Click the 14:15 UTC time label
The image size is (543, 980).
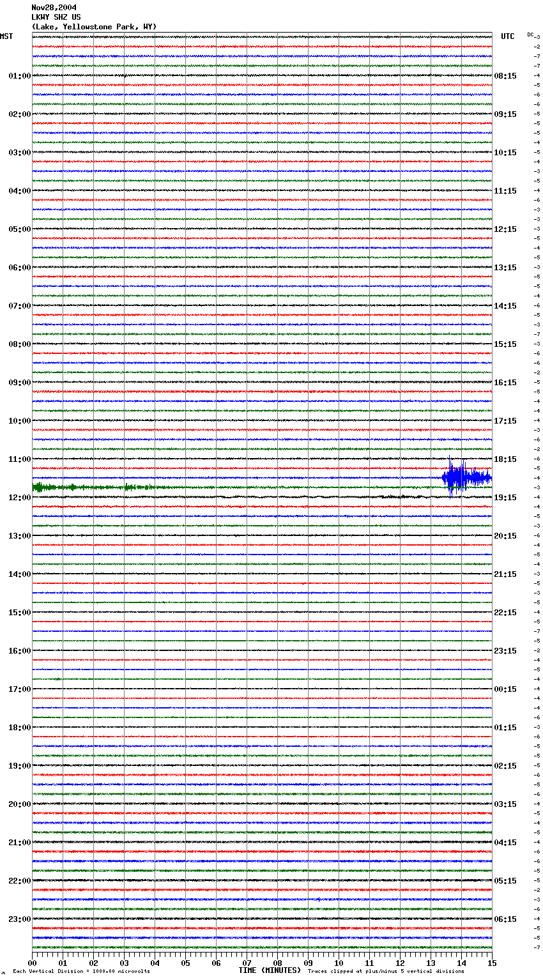click(505, 306)
